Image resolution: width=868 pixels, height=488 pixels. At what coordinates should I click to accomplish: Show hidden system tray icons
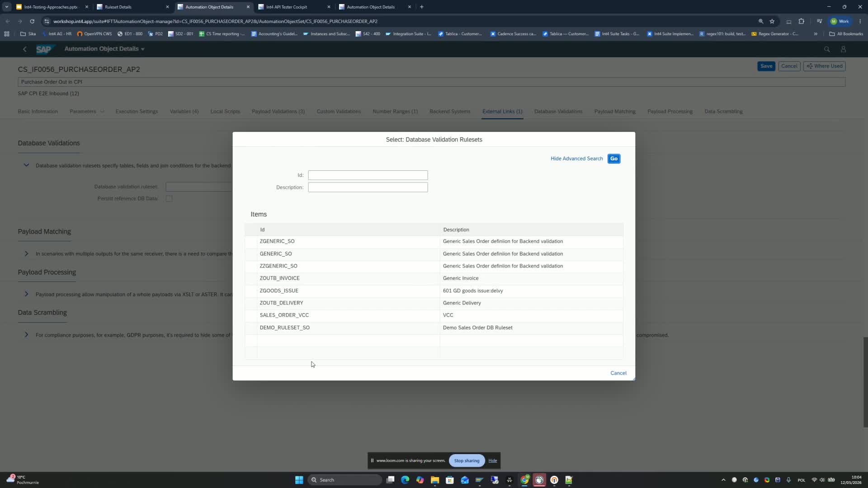(723, 480)
